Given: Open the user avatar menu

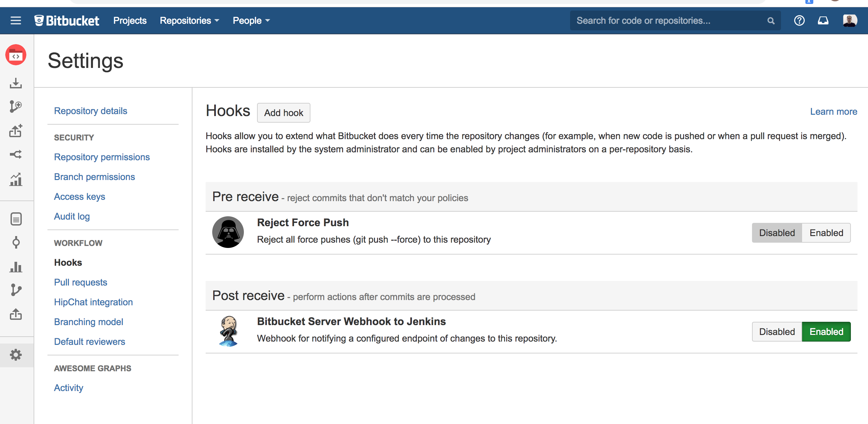Looking at the screenshot, I should (x=850, y=20).
